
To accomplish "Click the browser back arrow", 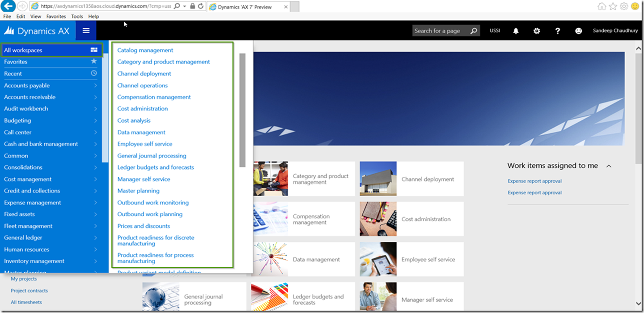I will pos(9,6).
